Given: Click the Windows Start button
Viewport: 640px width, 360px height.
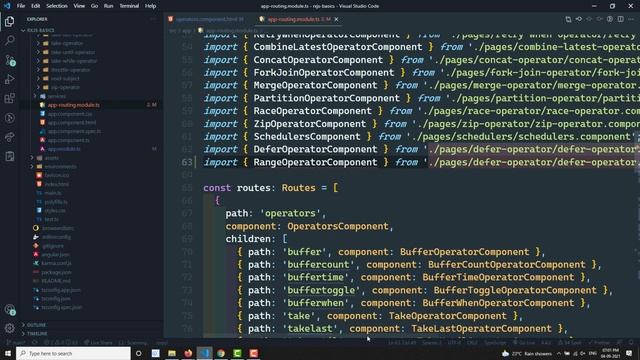Looking at the screenshot, I should [x=8, y=353].
